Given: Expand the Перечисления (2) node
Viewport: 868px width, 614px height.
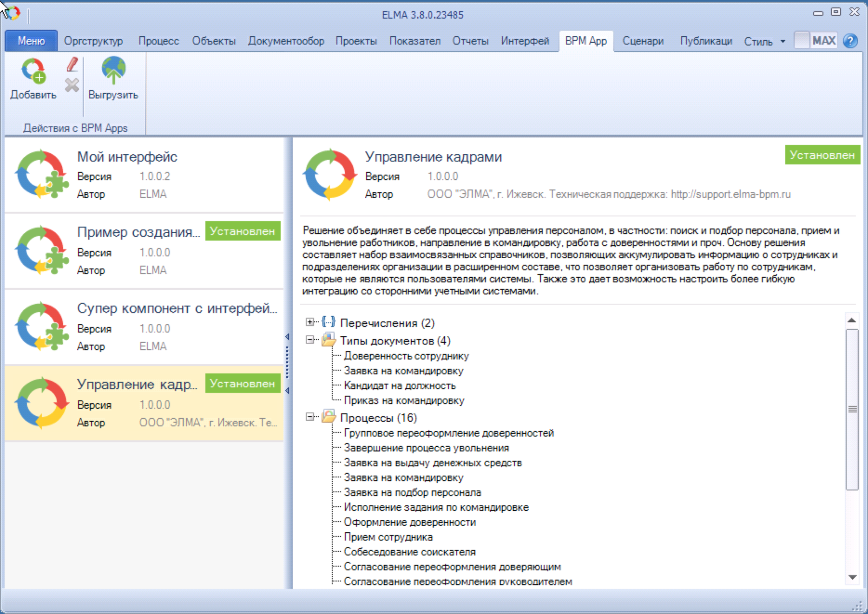Looking at the screenshot, I should pyautogui.click(x=309, y=322).
